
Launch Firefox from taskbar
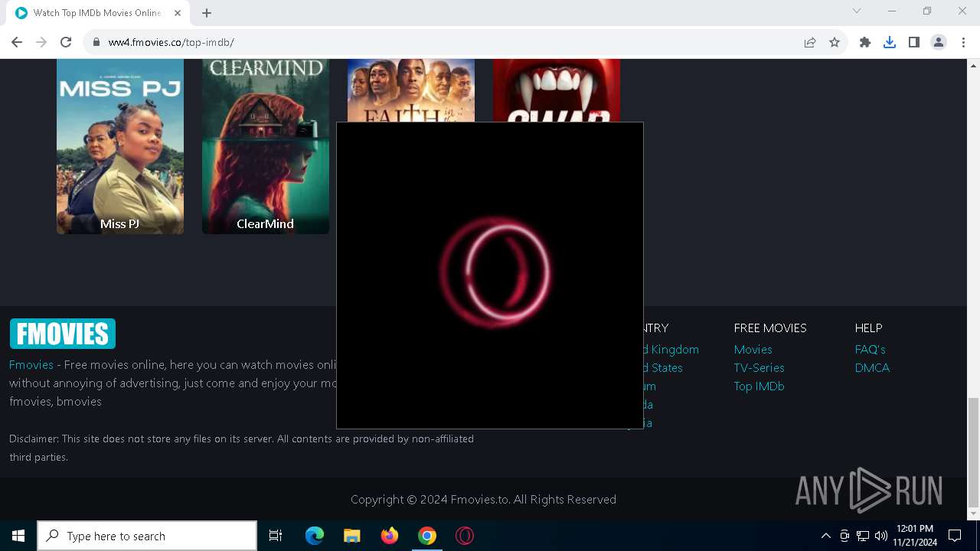pos(390,536)
